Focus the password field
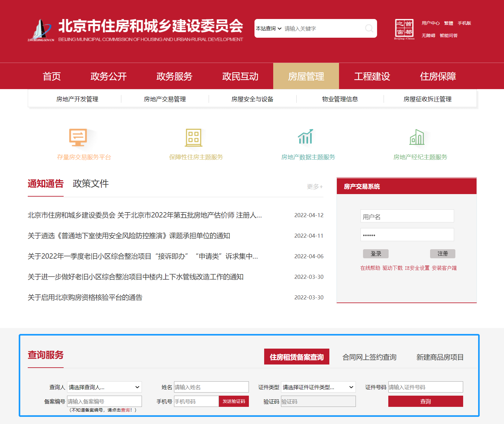The image size is (504, 424). coord(407,235)
